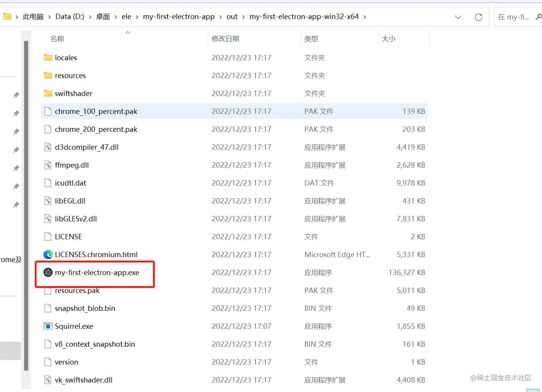Navigate to 桌面 in breadcrumb
The image size is (542, 392).
point(103,17)
